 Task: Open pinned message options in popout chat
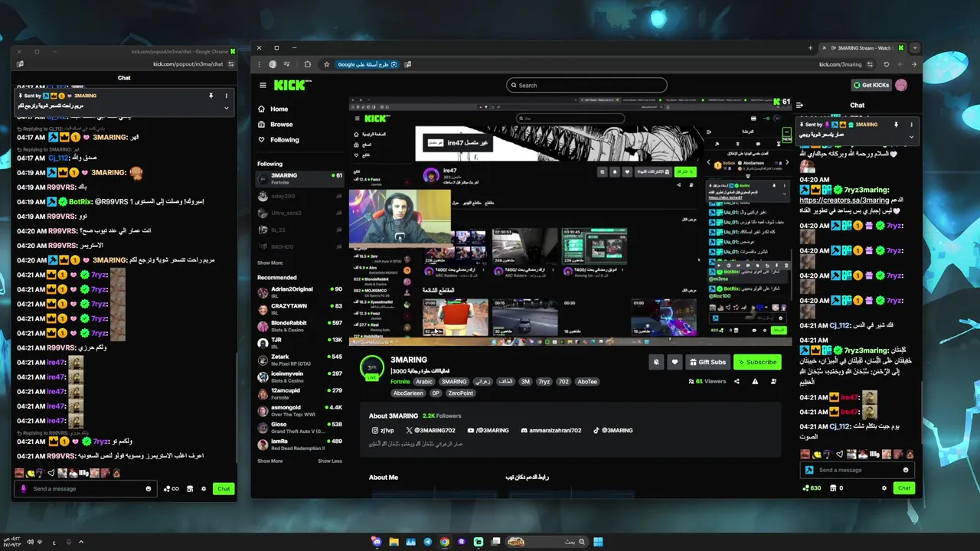(x=226, y=96)
